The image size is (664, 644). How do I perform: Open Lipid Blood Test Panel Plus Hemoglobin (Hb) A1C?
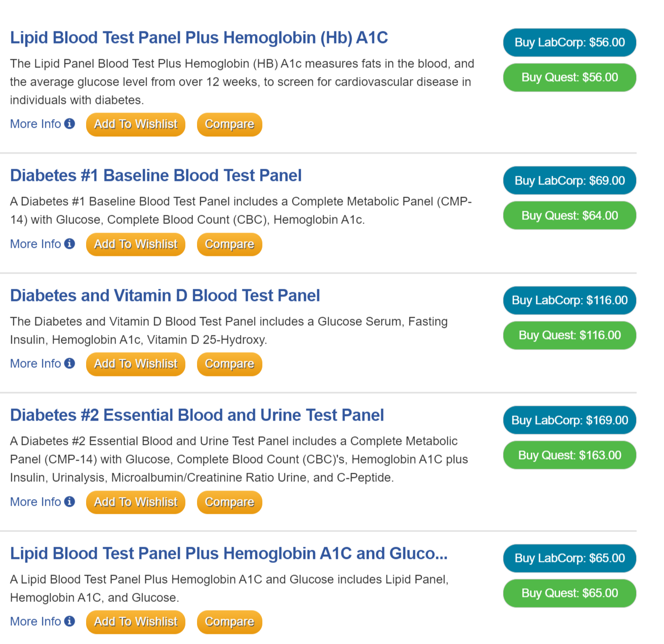(x=199, y=37)
